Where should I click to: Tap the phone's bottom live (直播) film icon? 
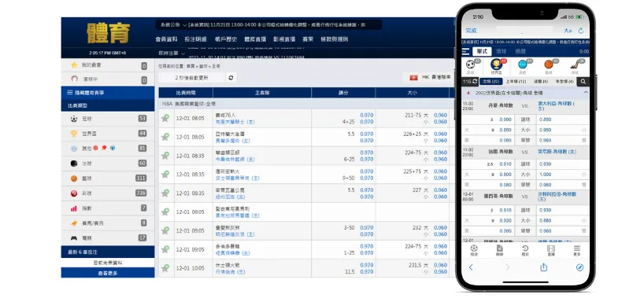[x=551, y=250]
